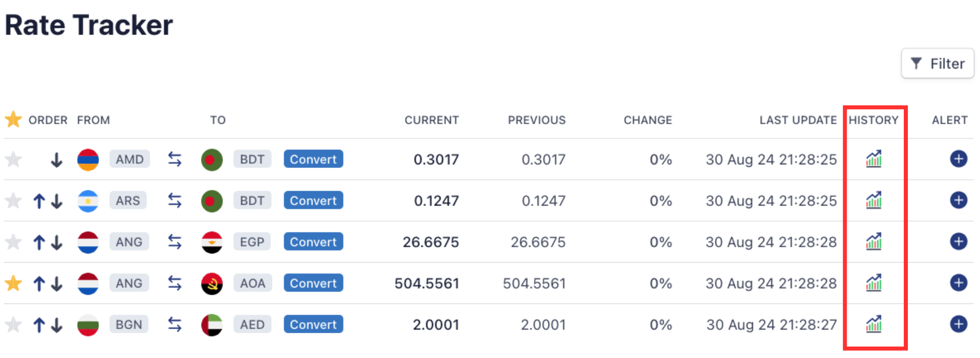Unfavorite the ANG to AOA pair
The width and height of the screenshot is (980, 358).
click(13, 283)
